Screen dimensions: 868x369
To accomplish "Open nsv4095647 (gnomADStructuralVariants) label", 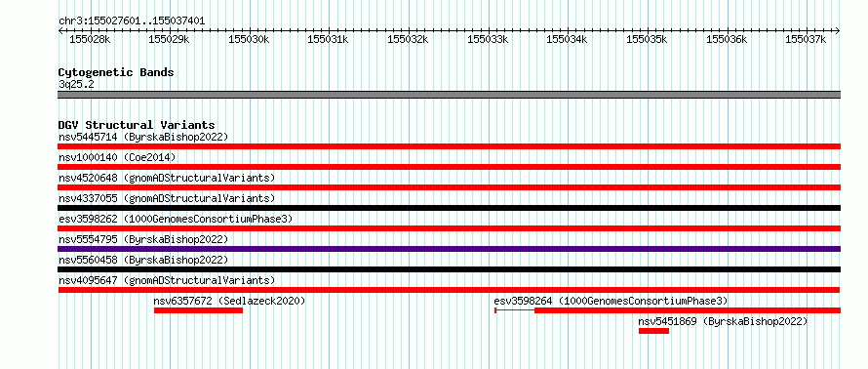I will pyautogui.click(x=167, y=280).
